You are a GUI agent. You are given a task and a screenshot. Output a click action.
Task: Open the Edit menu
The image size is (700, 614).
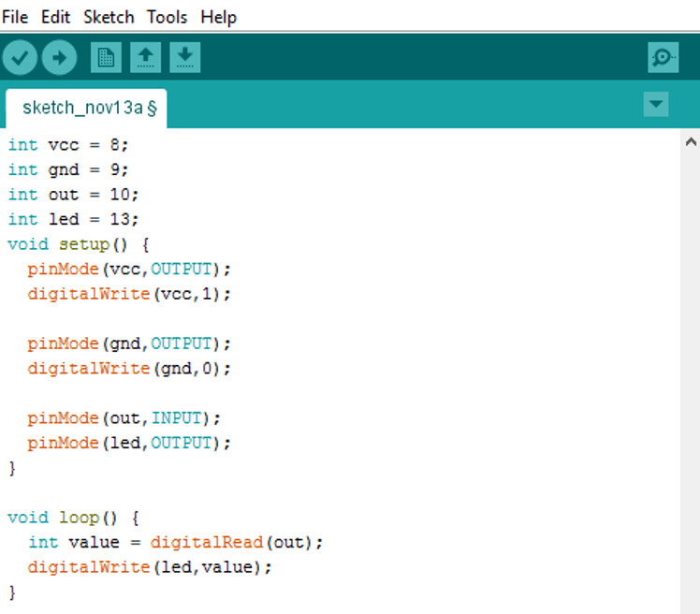coord(55,18)
